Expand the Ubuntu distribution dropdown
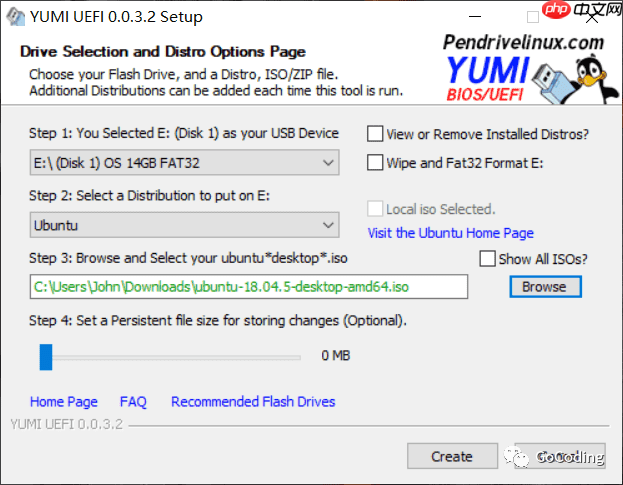Viewport: 623px width, 485px height. click(184, 225)
